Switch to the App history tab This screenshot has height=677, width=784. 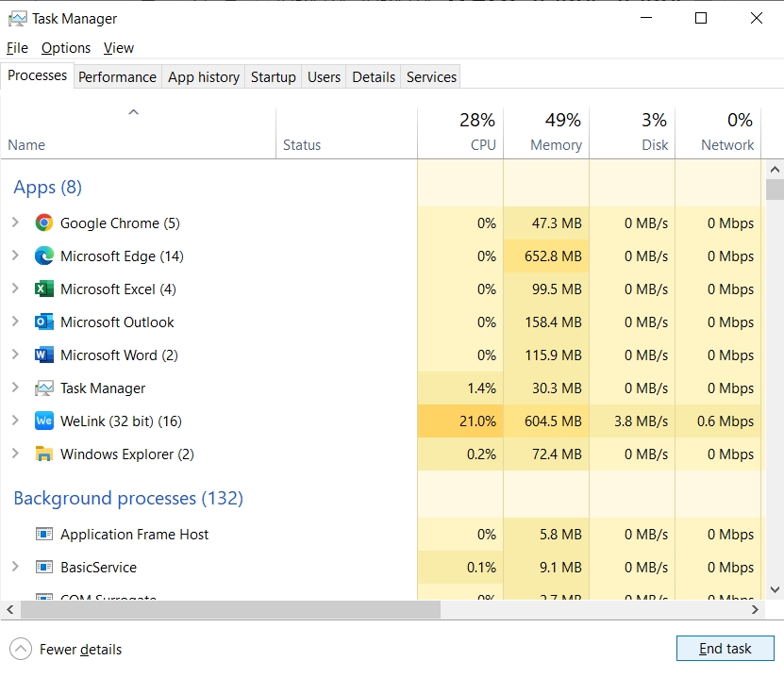click(x=204, y=77)
